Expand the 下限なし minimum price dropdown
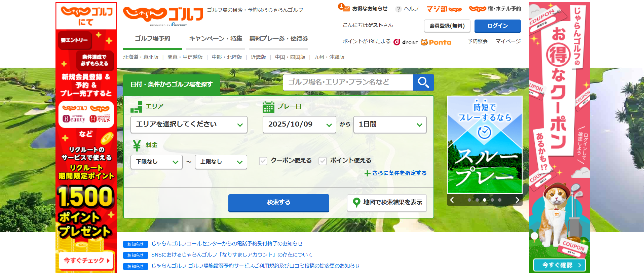The image size is (644, 273). pos(156,162)
